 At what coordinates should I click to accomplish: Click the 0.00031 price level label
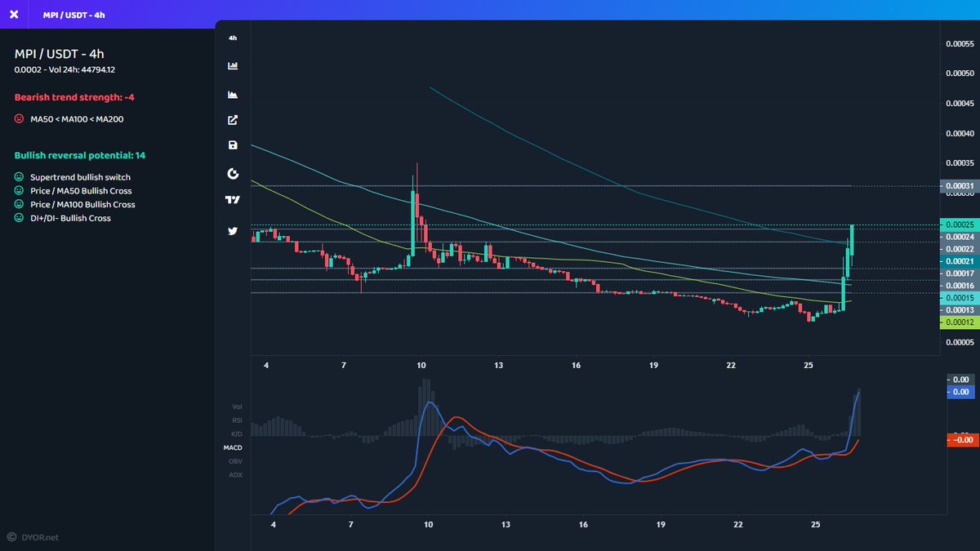pos(958,186)
